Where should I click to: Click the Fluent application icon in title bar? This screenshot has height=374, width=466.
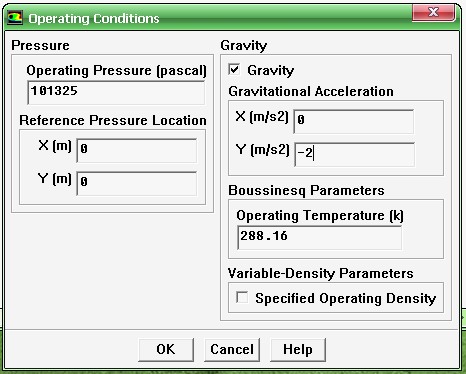point(15,18)
